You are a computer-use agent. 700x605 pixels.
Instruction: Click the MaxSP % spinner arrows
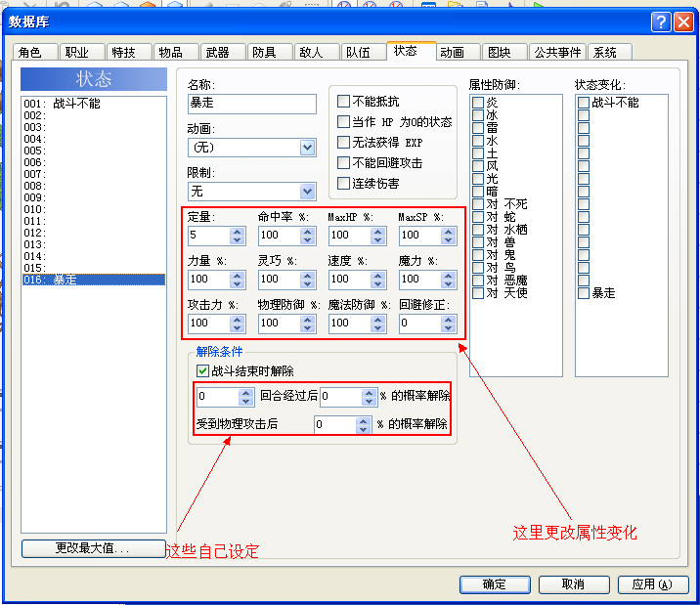(449, 236)
